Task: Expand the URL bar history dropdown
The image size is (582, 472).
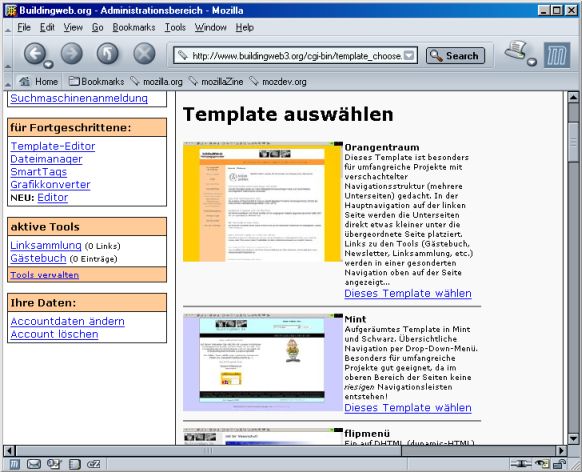Action: coord(409,55)
